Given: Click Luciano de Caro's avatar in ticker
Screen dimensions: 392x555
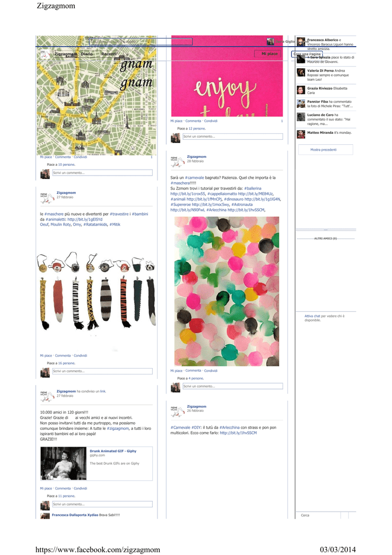Looking at the screenshot, I should point(301,117).
